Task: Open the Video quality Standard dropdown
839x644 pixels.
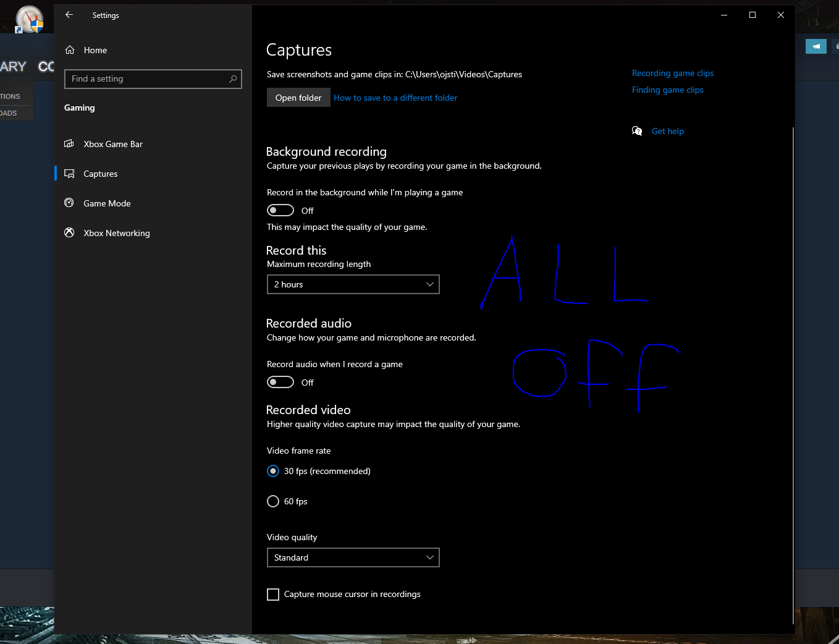Action: click(353, 557)
